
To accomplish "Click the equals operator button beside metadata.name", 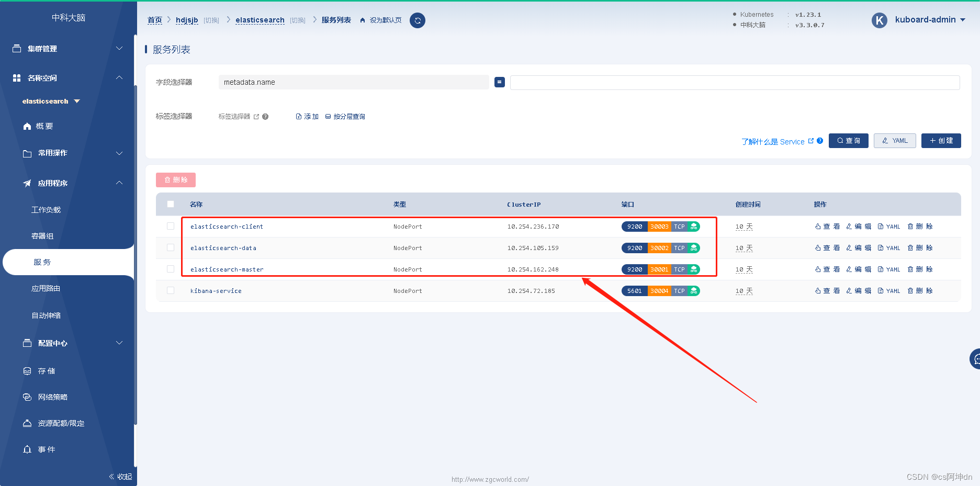I will (x=500, y=82).
